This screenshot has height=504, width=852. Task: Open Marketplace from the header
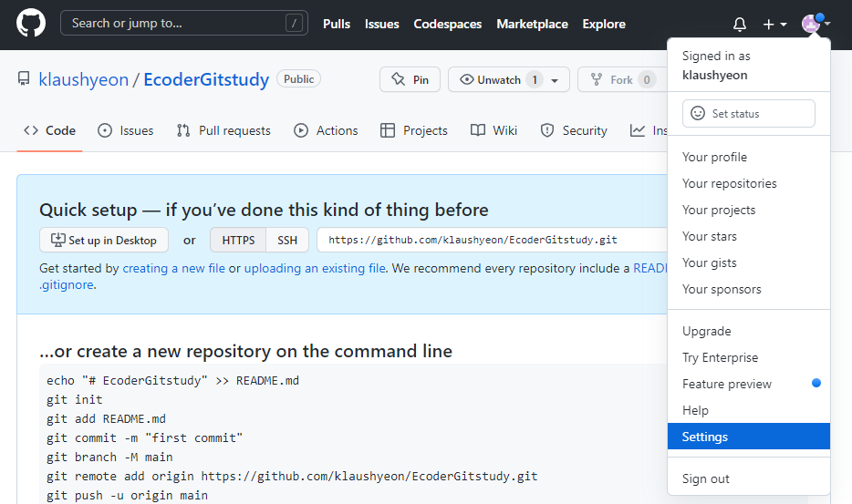point(532,24)
